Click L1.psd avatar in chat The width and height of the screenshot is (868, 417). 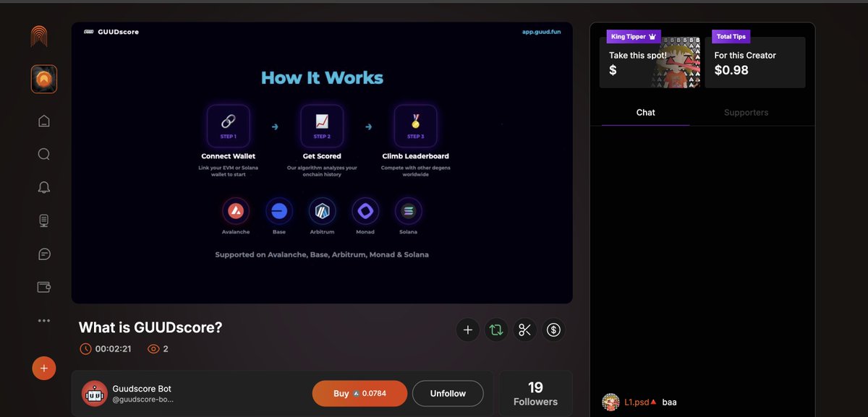coord(611,402)
